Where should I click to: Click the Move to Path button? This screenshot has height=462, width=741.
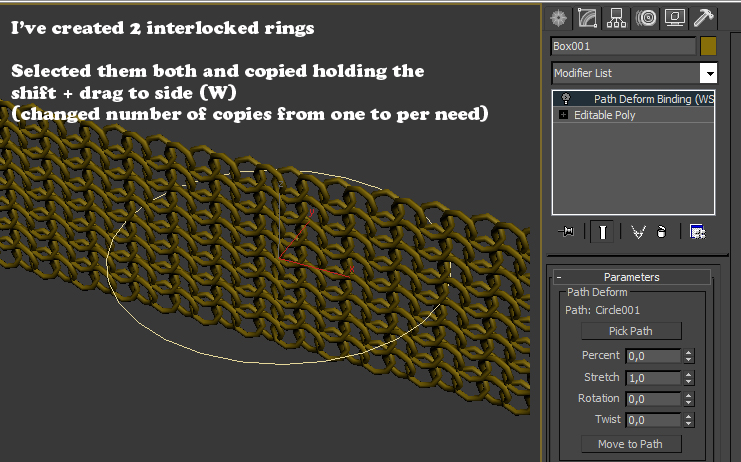coord(631,444)
